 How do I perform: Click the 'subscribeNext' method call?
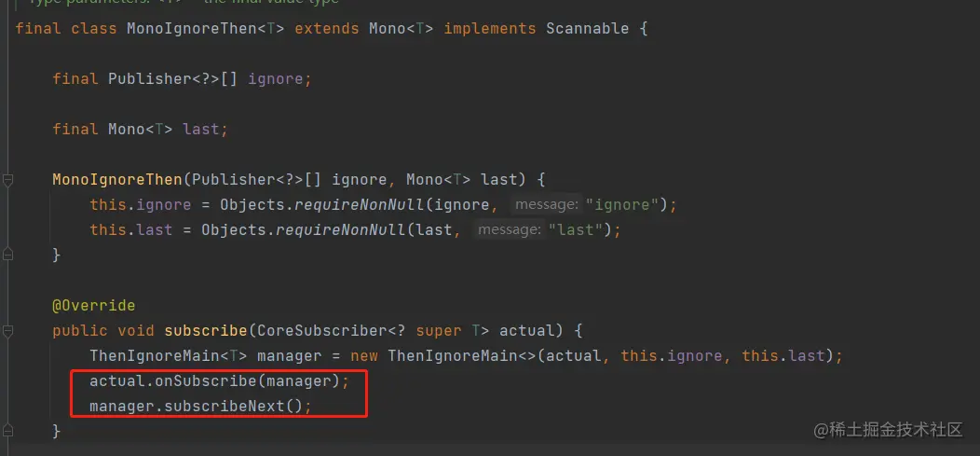[x=225, y=406]
